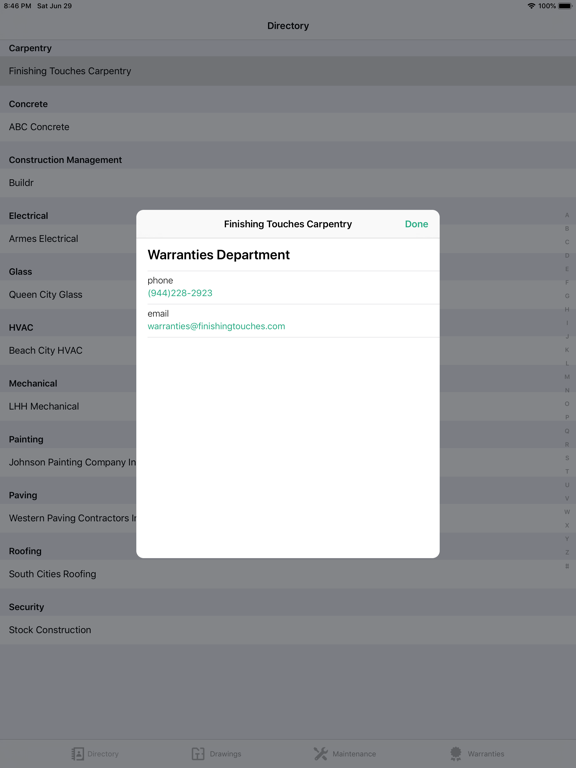Select Stock Construction under Security

288,629
